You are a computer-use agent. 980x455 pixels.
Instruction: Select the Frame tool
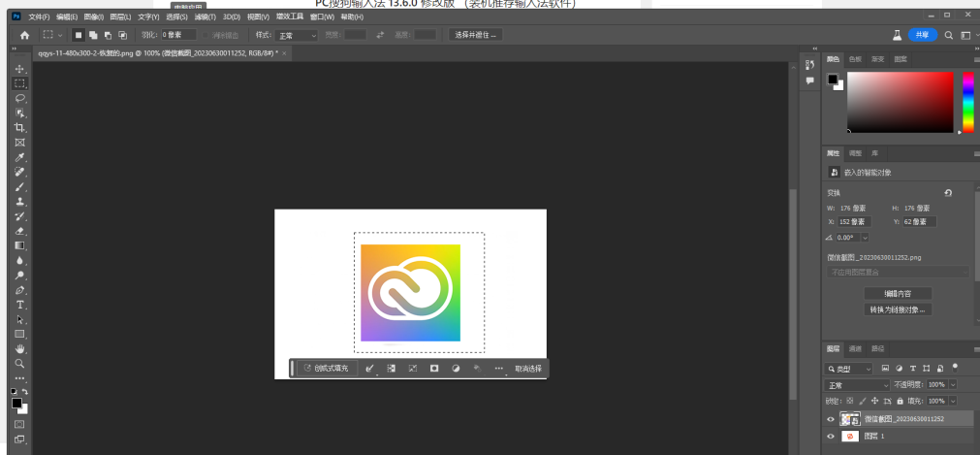point(20,143)
